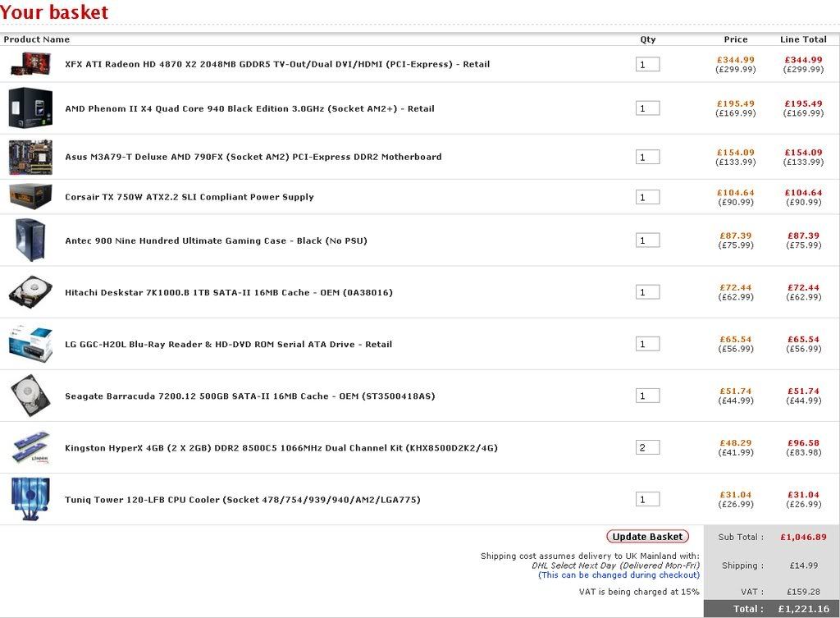The height and width of the screenshot is (618, 840).
Task: Click the £1,046.89 sub total value
Action: (x=803, y=537)
